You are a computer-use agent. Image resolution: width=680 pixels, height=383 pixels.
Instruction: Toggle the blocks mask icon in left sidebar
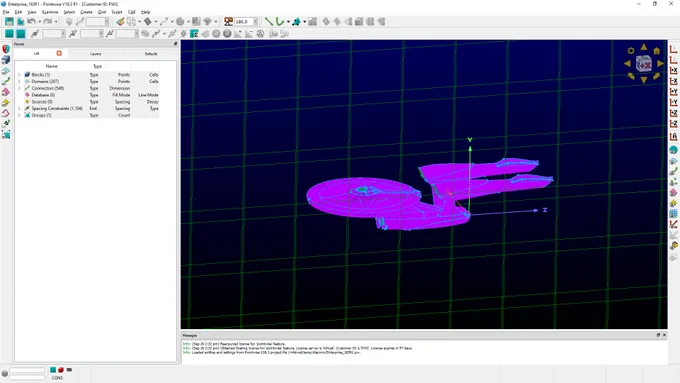(x=6, y=60)
